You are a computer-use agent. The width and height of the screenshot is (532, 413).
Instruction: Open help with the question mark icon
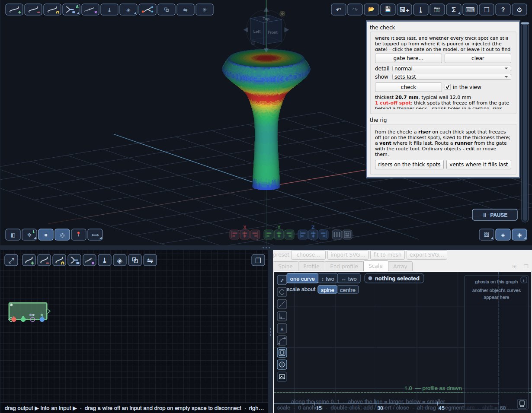point(503,10)
